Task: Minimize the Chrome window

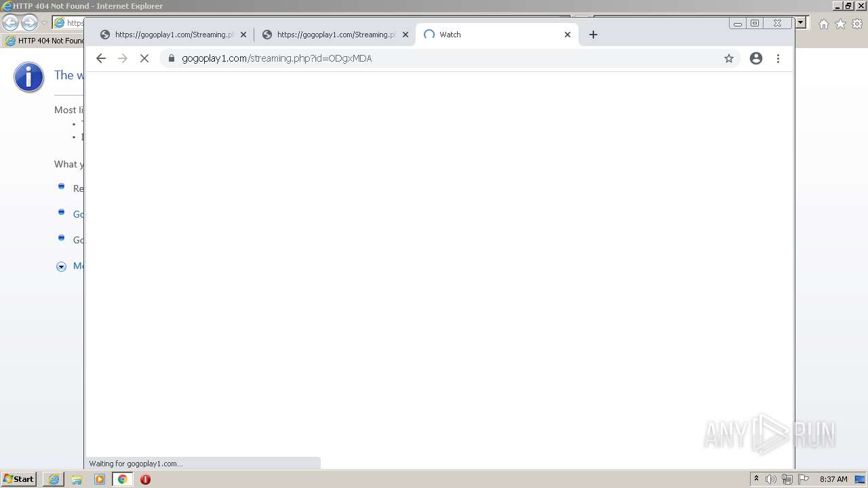Action: (x=738, y=23)
